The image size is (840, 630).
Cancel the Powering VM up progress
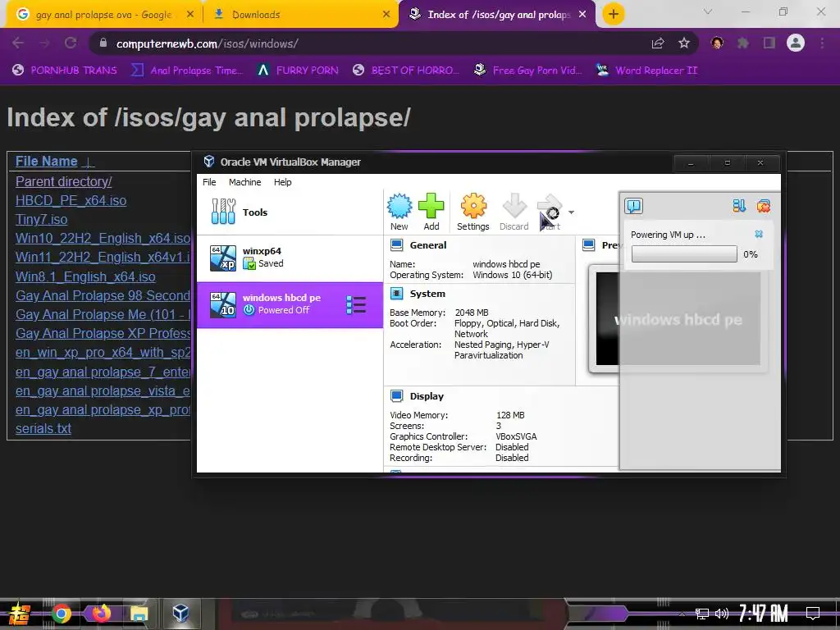[759, 234]
